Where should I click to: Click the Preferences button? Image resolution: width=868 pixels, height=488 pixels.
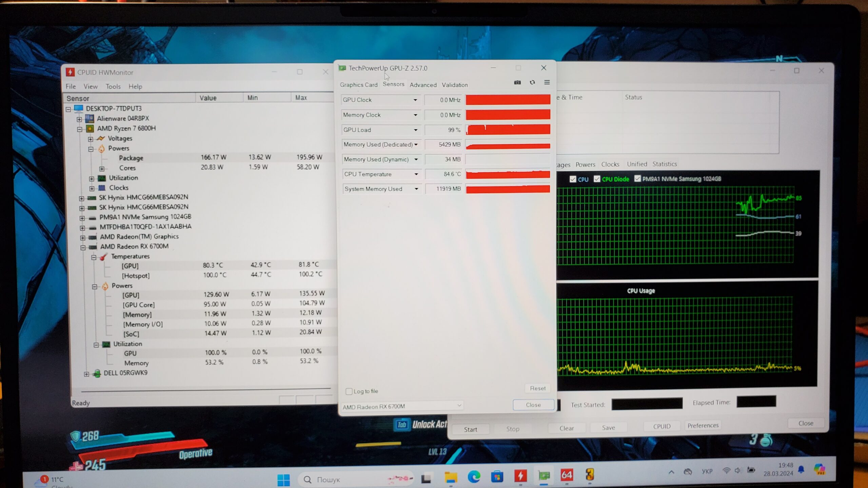(703, 426)
